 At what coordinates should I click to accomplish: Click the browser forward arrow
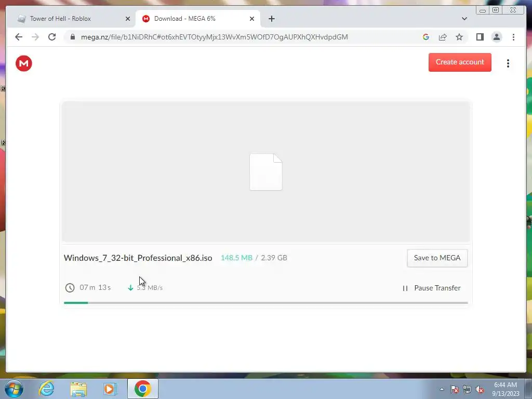point(35,37)
